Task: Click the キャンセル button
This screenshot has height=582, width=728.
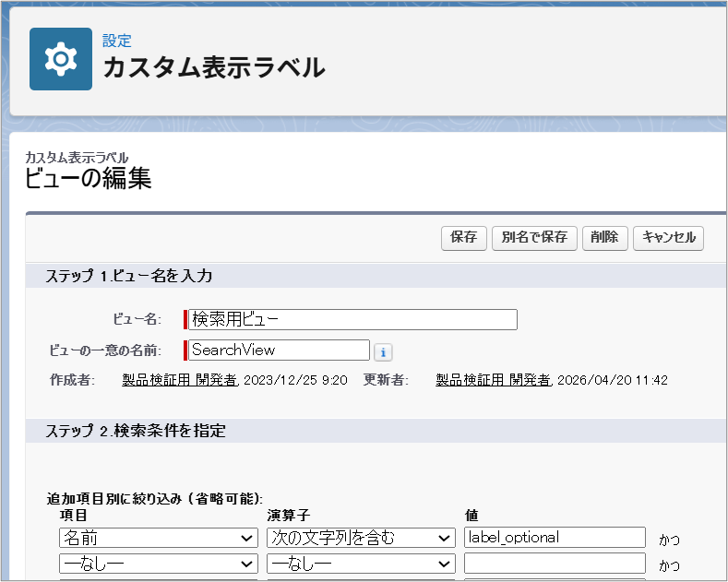Action: 668,238
